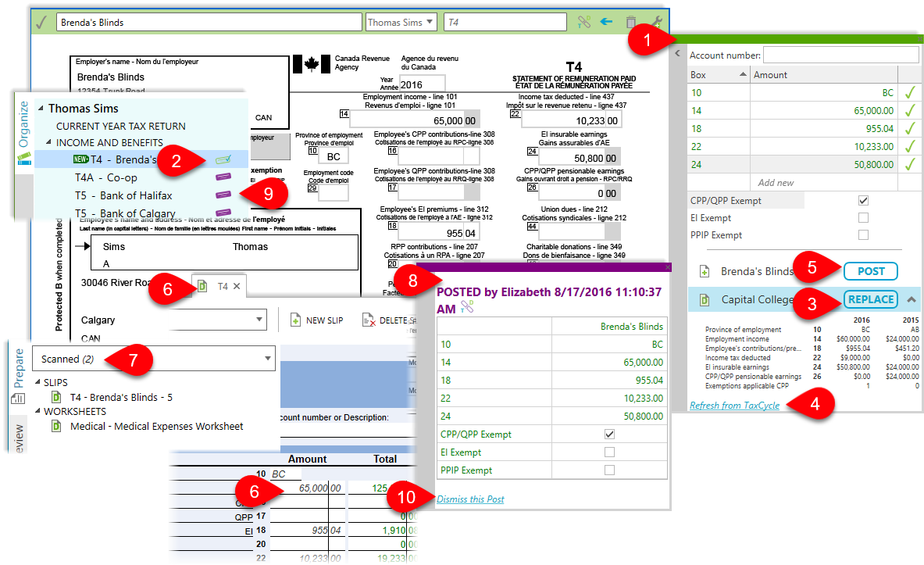Click the Refresh from TaxCycle link
This screenshot has height=565, width=924.
pos(734,405)
